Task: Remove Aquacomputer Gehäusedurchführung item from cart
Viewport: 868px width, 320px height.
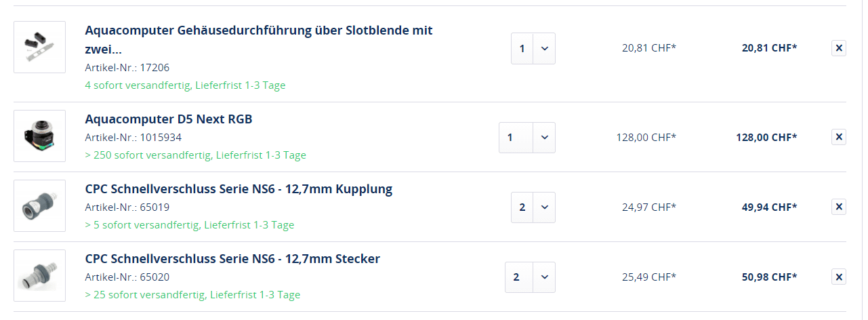Action: pos(838,48)
